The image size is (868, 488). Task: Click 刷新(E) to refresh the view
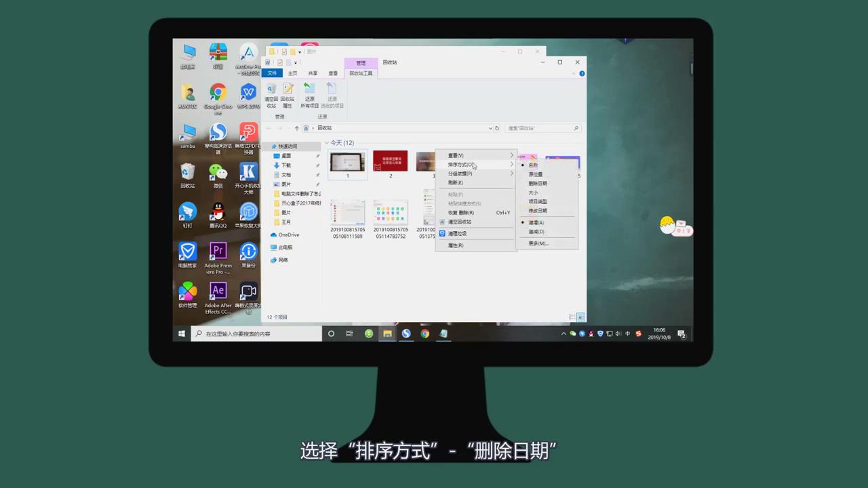coord(455,182)
